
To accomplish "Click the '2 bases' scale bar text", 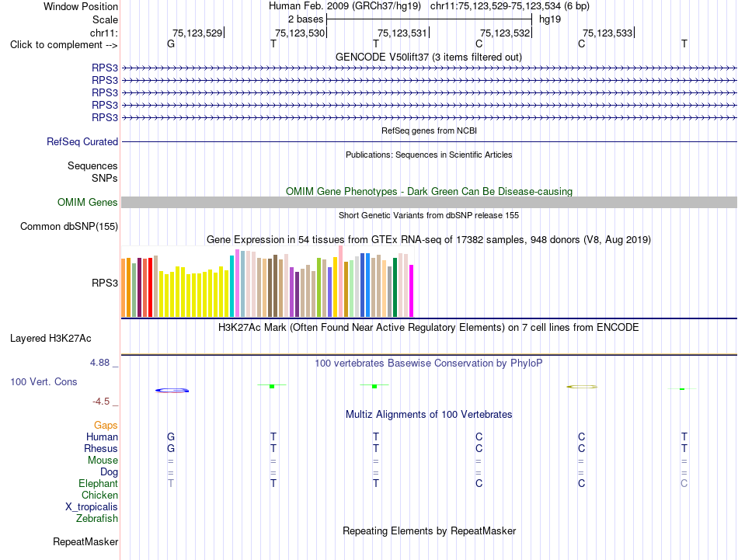I will (306, 19).
